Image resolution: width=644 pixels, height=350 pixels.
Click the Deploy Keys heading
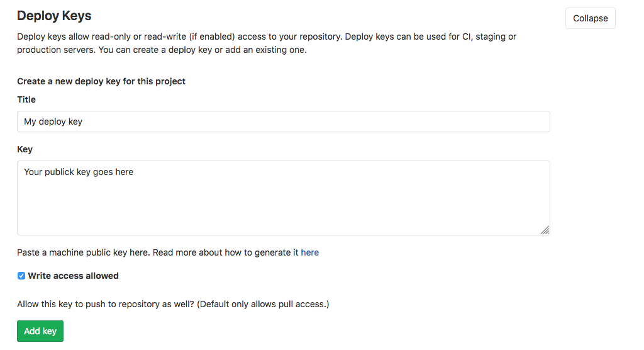pos(54,16)
